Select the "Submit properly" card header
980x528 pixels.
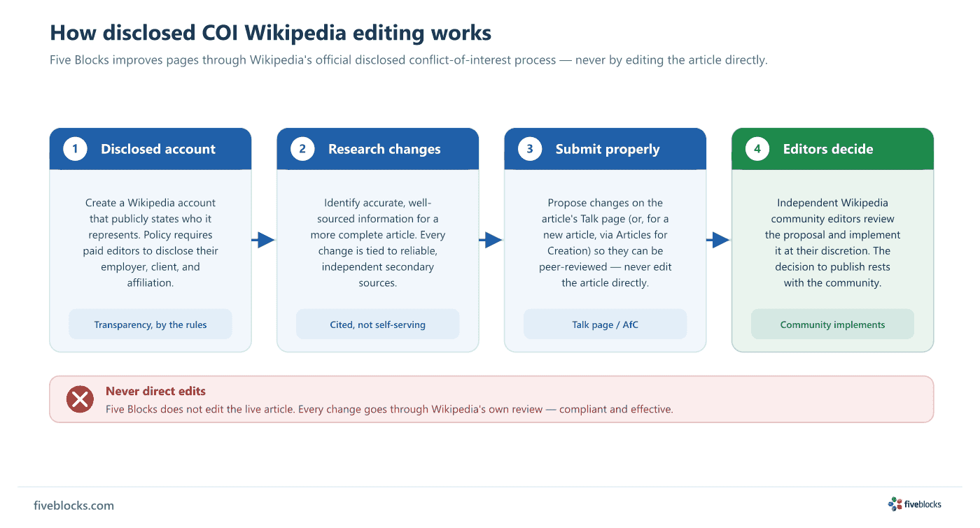(605, 149)
